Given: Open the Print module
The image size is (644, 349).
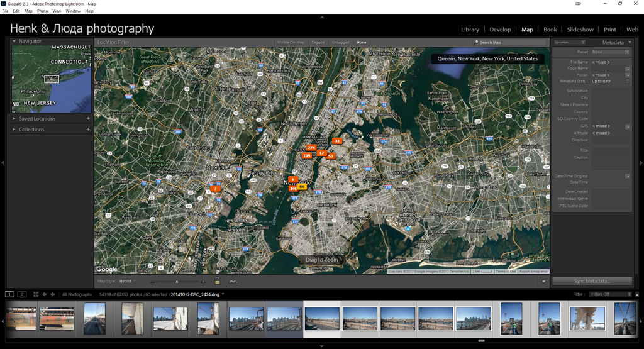Looking at the screenshot, I should point(609,30).
